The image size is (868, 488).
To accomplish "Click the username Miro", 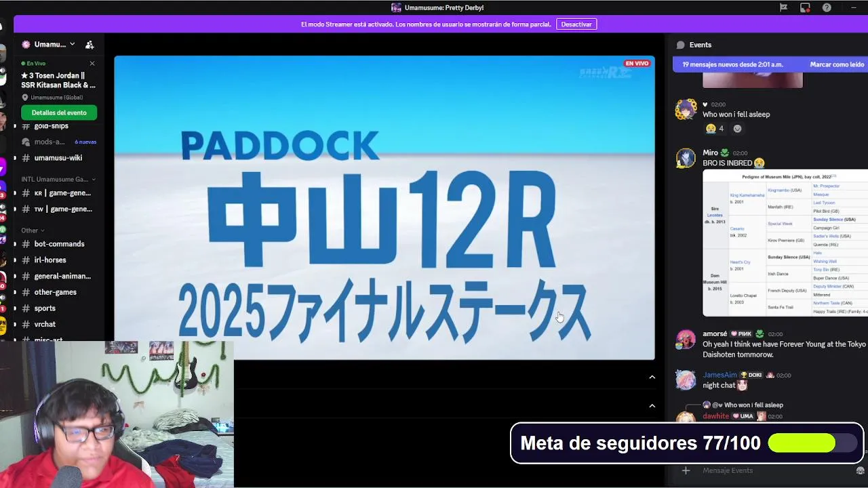I will 710,153.
